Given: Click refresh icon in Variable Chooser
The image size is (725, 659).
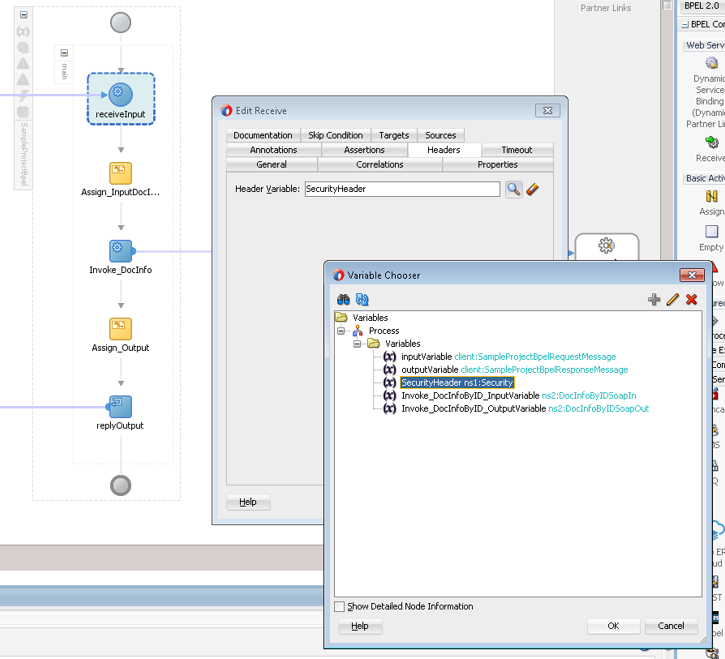Looking at the screenshot, I should pyautogui.click(x=362, y=300).
